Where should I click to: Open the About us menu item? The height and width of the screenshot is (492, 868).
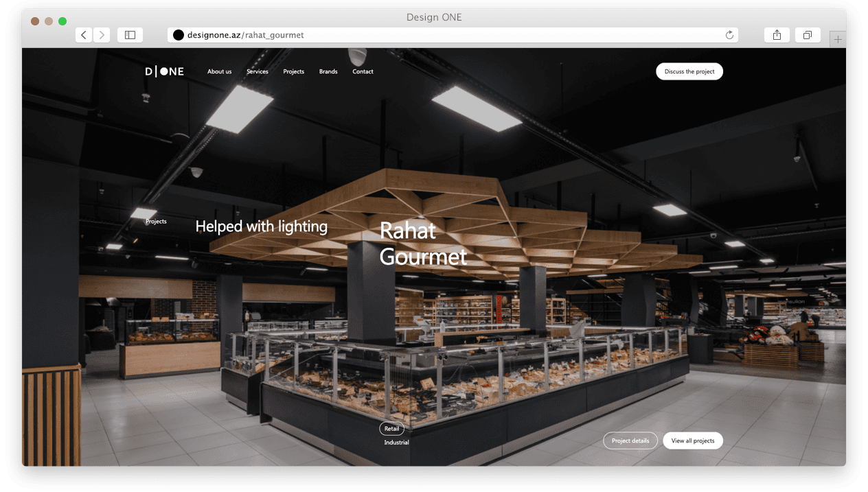coord(220,71)
